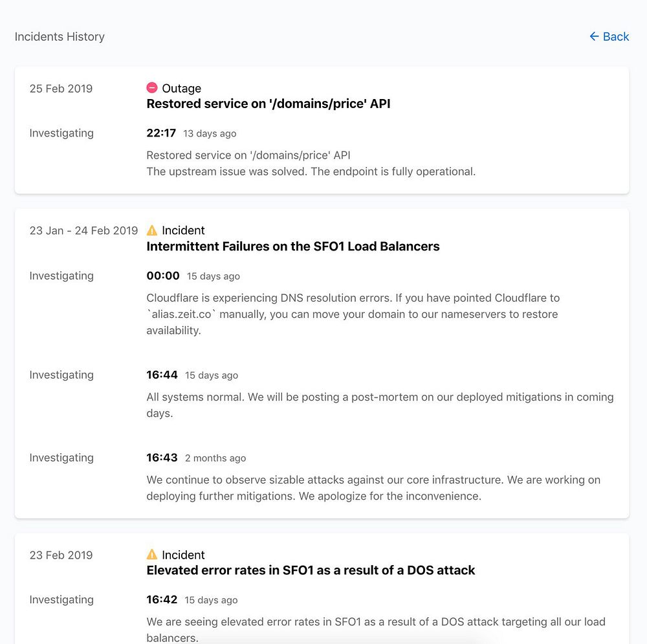Click the 'All systems normal' update text
The height and width of the screenshot is (644, 647).
click(x=380, y=405)
